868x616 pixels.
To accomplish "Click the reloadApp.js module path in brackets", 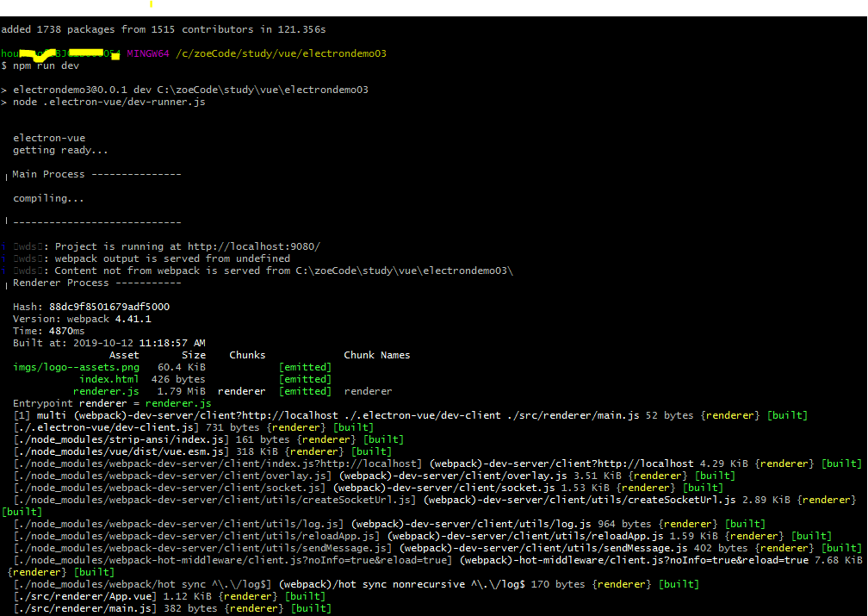I will pyautogui.click(x=196, y=536).
